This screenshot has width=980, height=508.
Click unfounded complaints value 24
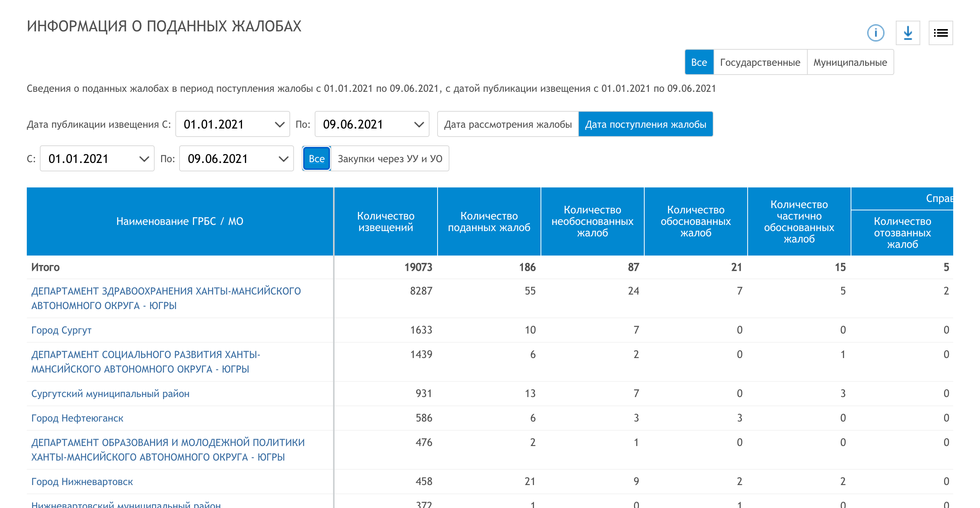pos(634,291)
